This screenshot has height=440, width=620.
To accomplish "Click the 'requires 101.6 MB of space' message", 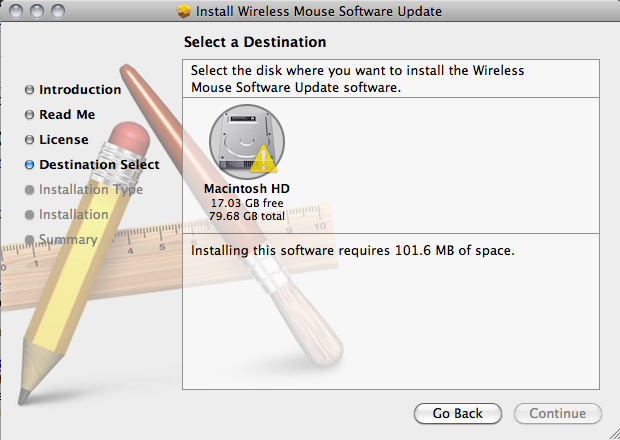I will [x=353, y=251].
